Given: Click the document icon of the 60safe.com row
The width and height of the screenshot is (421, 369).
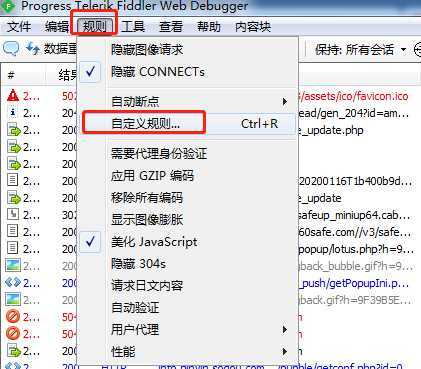Looking at the screenshot, I should coord(13,231).
